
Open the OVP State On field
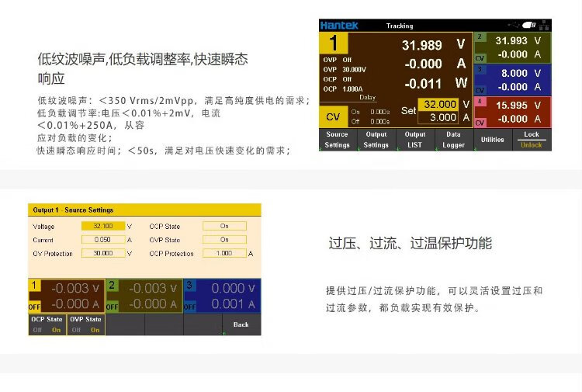(224, 240)
